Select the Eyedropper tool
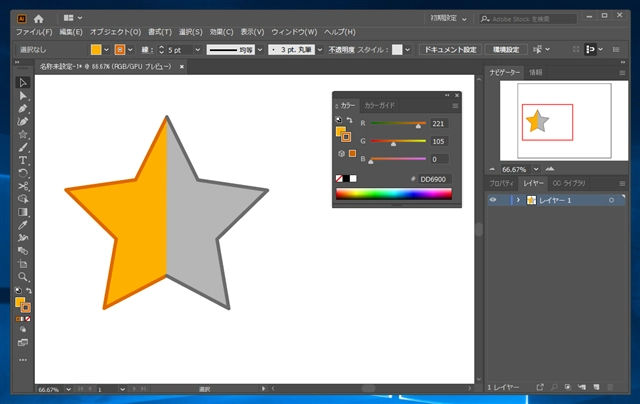The height and width of the screenshot is (404, 640). click(x=23, y=225)
